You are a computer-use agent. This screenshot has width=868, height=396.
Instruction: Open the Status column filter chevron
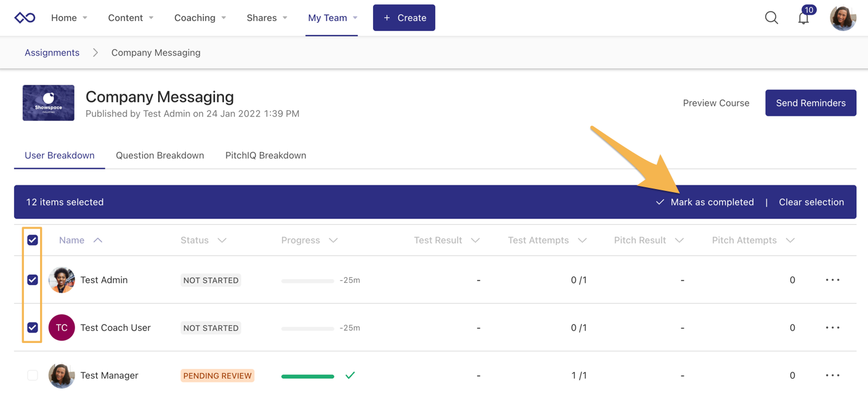[x=222, y=240]
